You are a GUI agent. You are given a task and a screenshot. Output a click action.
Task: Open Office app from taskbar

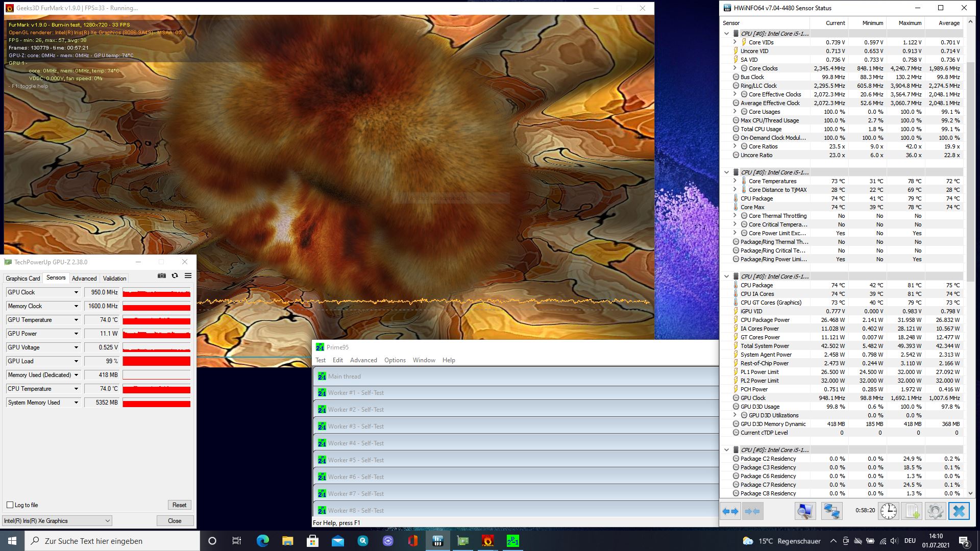[412, 541]
